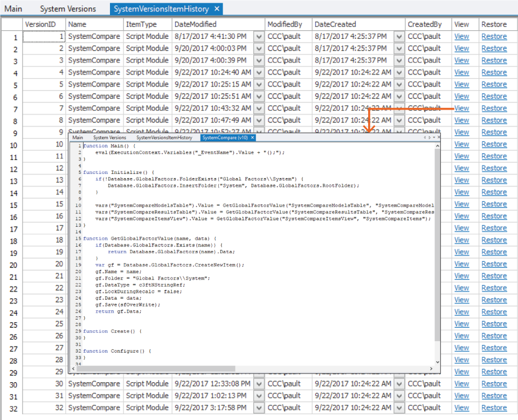Click the DateModified column header
This screenshot has width=518, height=420.
(x=218, y=24)
